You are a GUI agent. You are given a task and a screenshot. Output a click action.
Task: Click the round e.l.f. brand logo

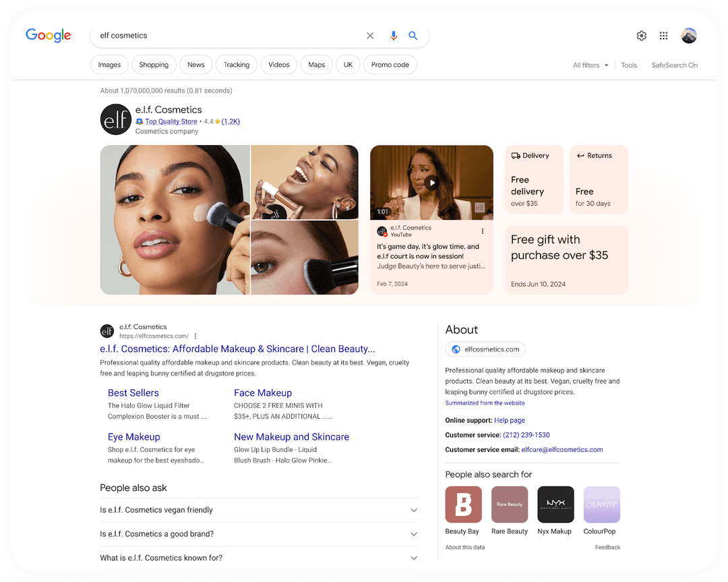(116, 119)
